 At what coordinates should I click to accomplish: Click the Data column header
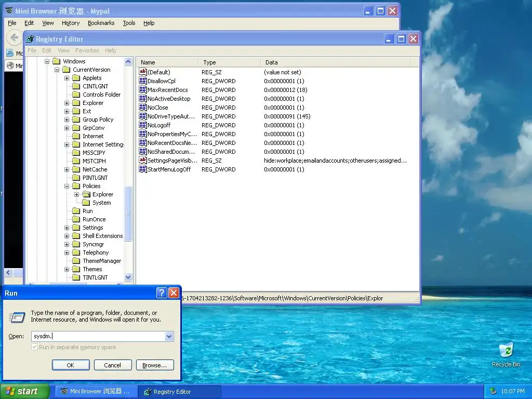pos(335,62)
